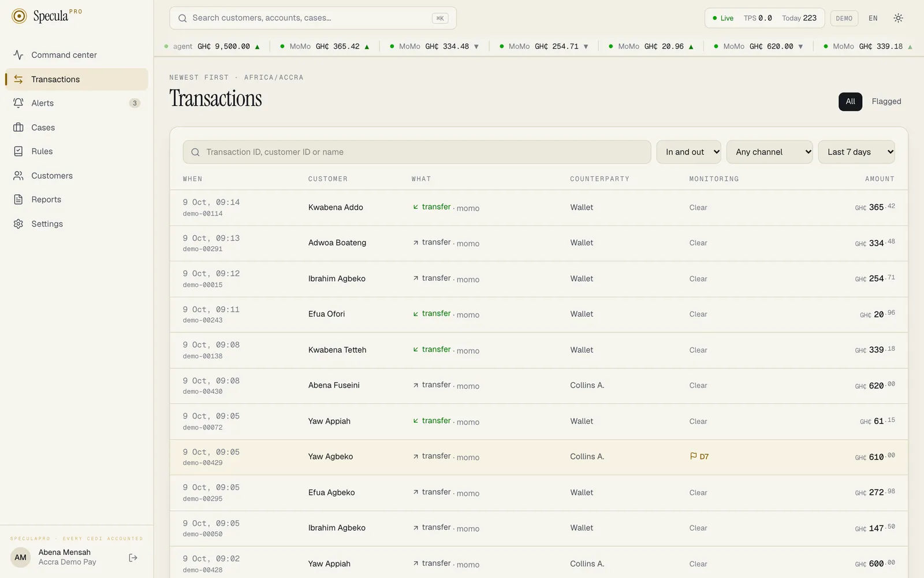Click the Transactions swap-arrows icon

(x=18, y=79)
